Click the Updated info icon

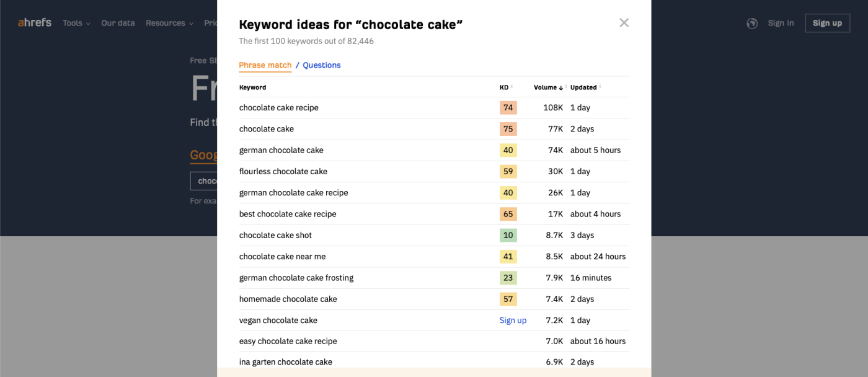pyautogui.click(x=600, y=87)
